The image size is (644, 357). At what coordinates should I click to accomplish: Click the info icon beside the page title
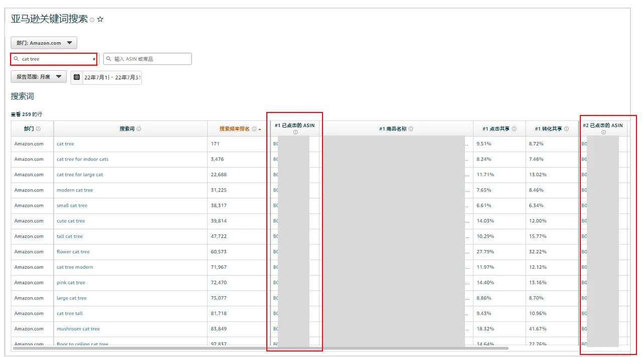coord(92,20)
